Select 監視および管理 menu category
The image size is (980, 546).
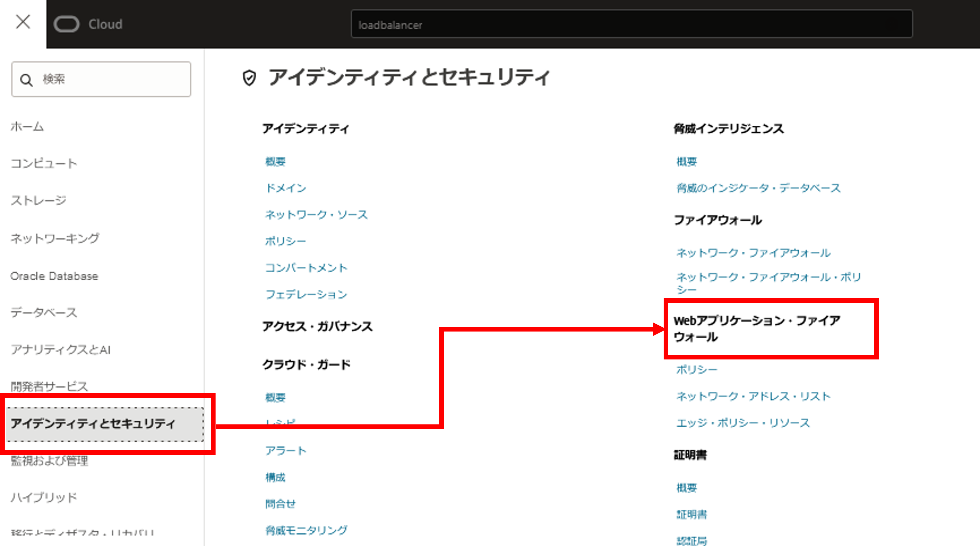(50, 461)
